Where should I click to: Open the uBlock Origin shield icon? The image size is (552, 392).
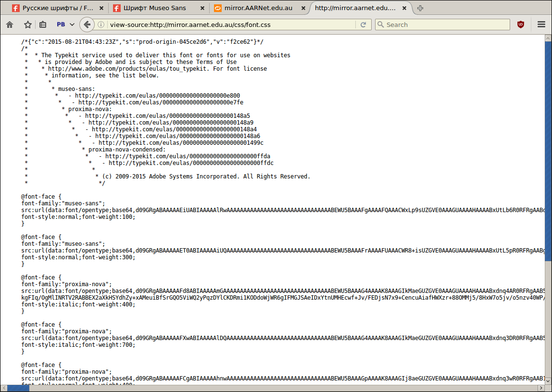[521, 25]
